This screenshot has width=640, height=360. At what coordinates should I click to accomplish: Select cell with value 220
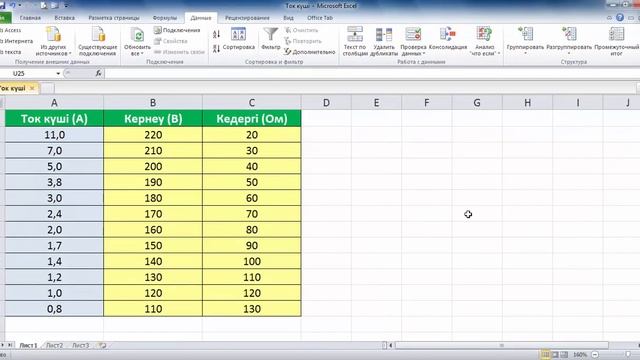point(153,135)
